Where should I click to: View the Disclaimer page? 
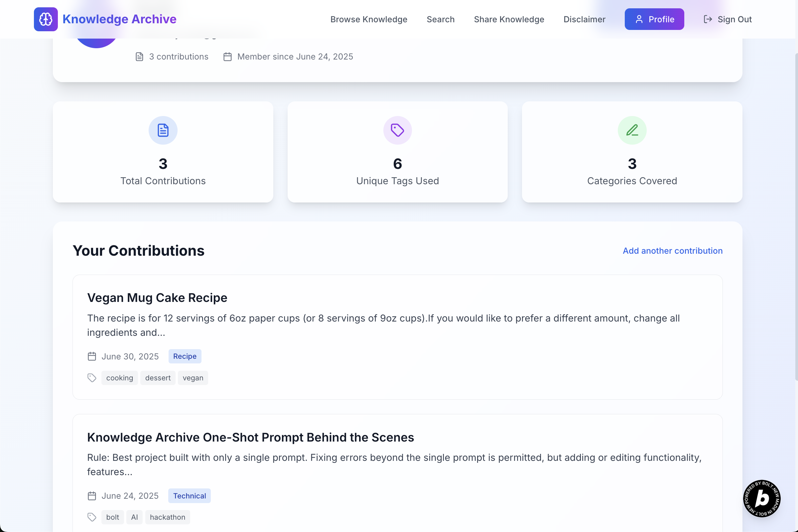584,19
